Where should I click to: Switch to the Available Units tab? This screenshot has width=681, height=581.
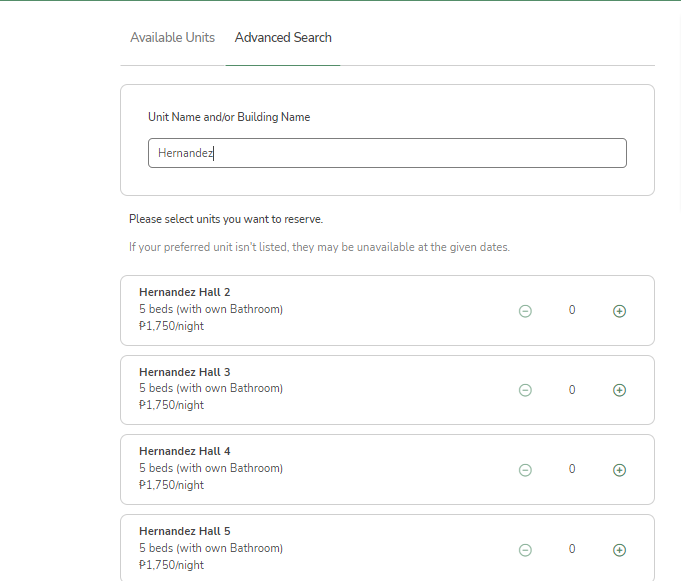click(172, 38)
